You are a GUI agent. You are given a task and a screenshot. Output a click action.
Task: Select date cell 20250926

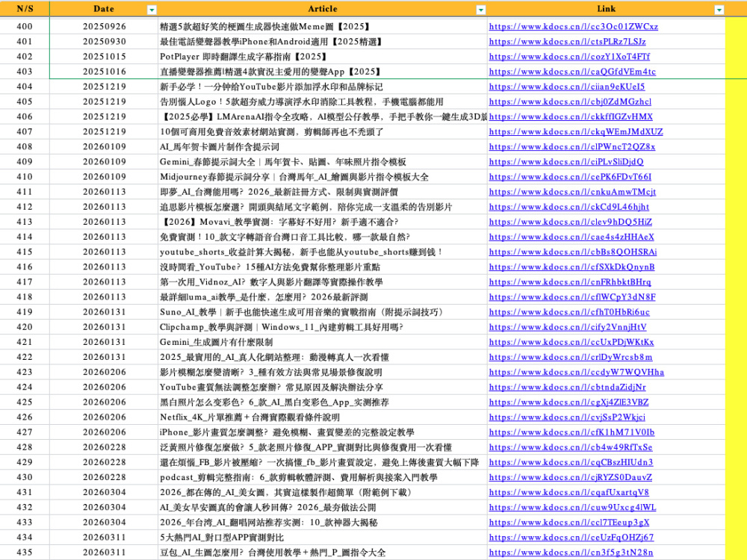tap(104, 27)
